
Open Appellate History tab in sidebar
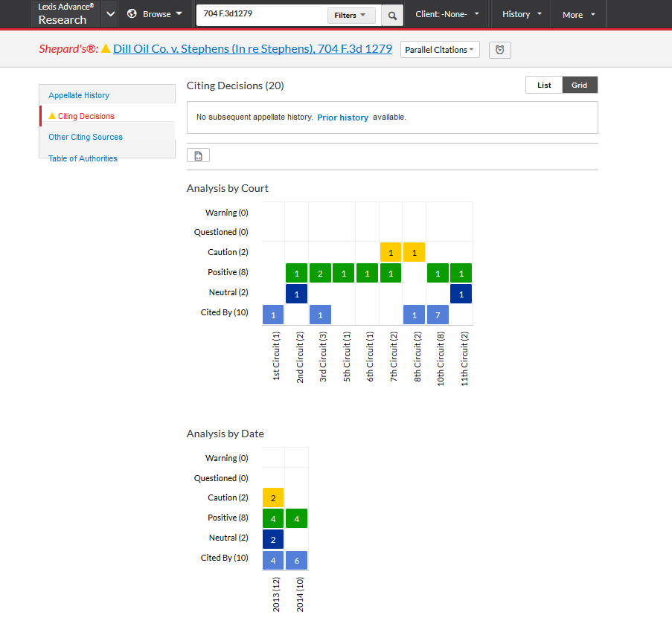(79, 95)
